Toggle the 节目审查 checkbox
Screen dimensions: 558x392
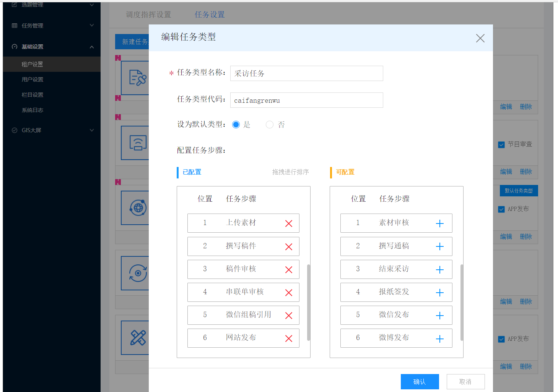tap(501, 145)
